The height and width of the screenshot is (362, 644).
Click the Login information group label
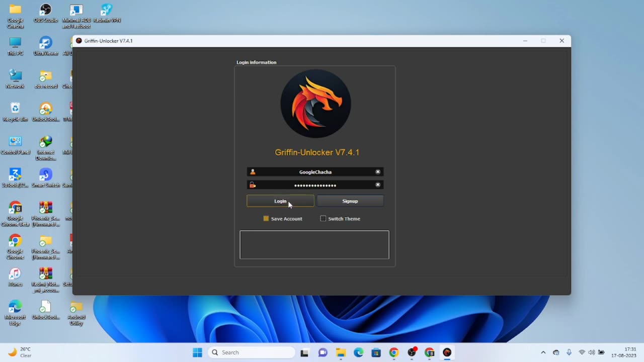point(257,62)
